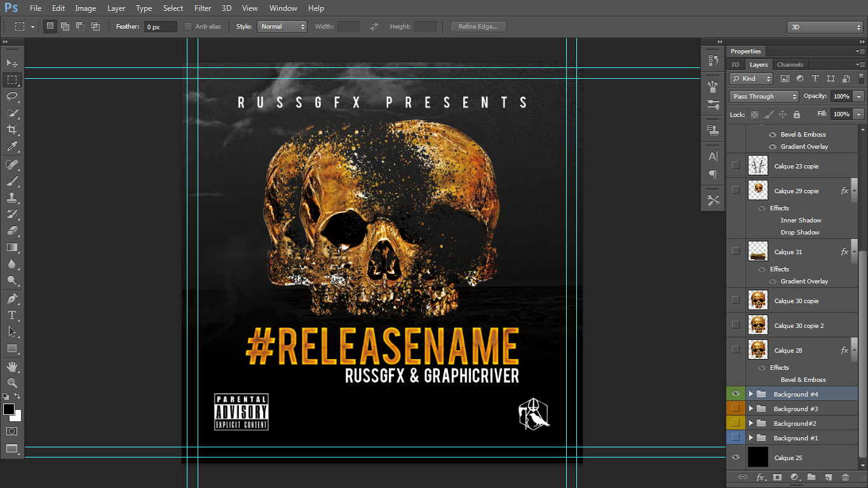Select the Quick Selection tool
The height and width of the screenshot is (488, 868).
point(12,112)
